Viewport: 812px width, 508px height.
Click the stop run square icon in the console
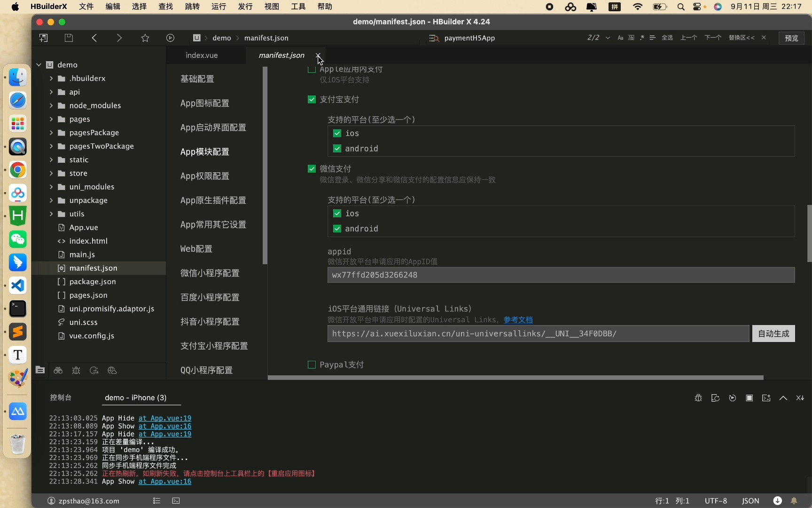[750, 398]
